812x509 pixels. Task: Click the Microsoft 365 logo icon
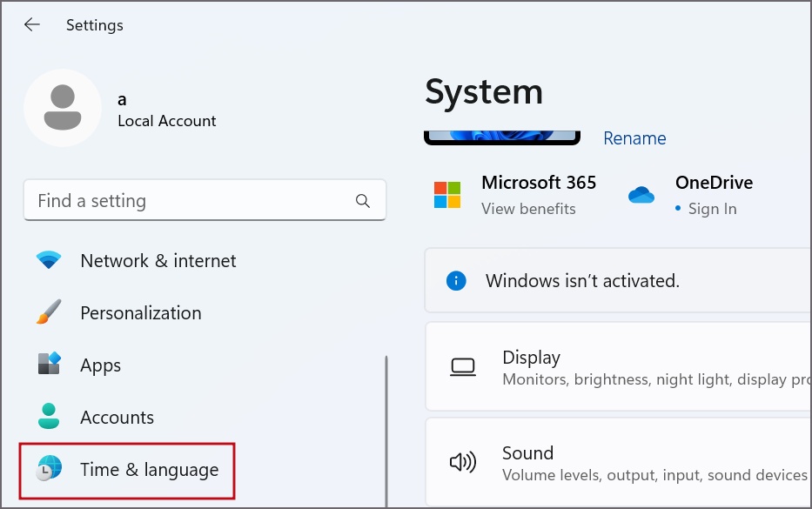click(447, 195)
